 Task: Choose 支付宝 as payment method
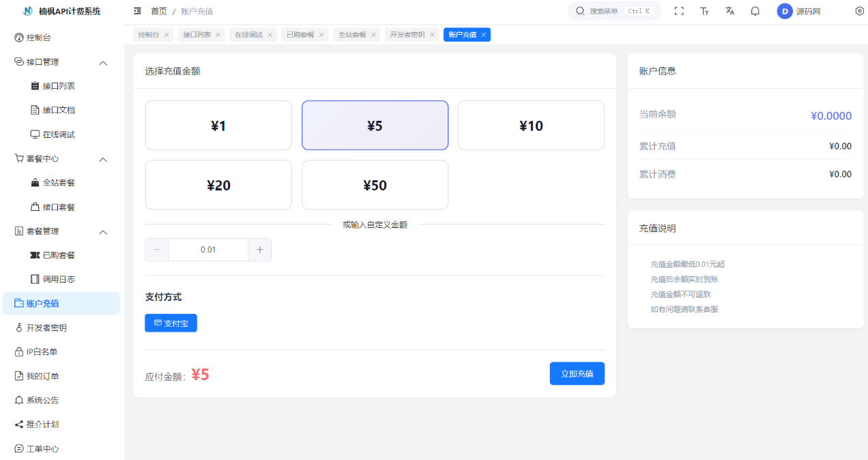[x=171, y=323]
